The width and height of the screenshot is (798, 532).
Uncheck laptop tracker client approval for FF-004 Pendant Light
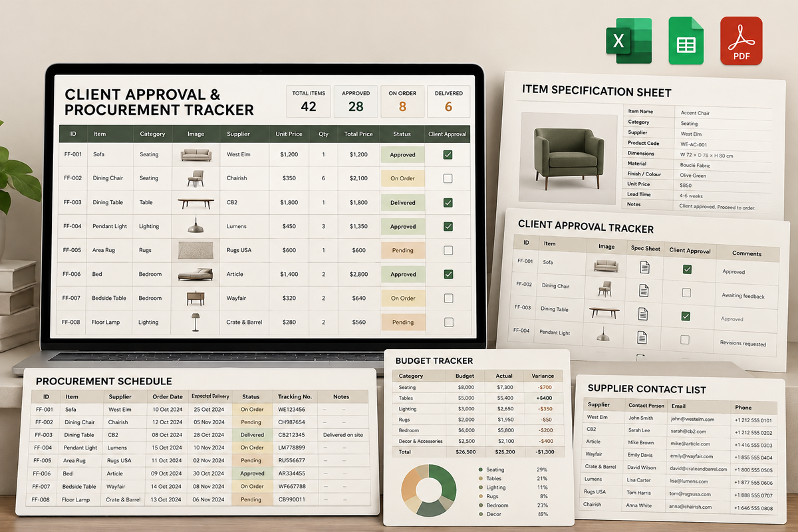tap(448, 226)
